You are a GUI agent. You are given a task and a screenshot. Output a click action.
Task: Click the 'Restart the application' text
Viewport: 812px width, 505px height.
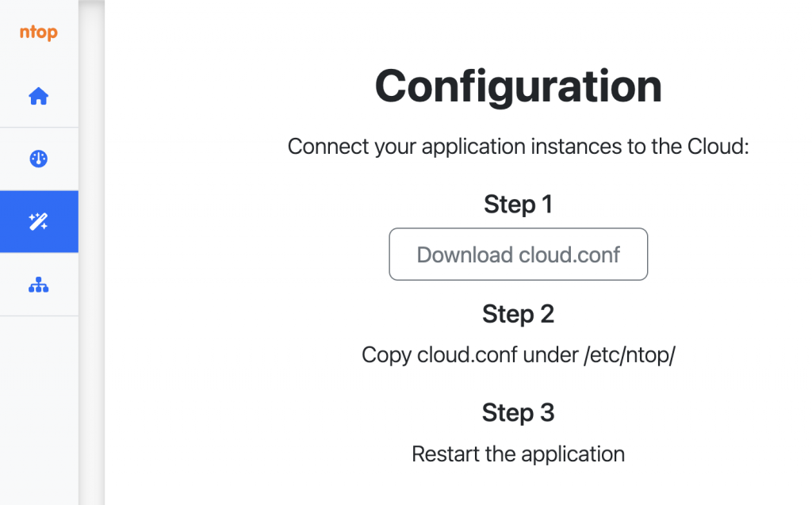519,454
